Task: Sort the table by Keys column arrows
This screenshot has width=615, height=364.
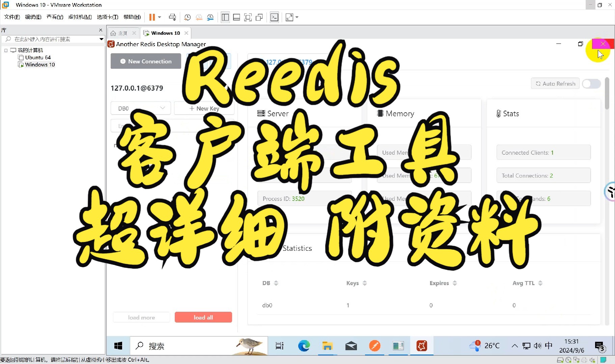Action: (365, 283)
